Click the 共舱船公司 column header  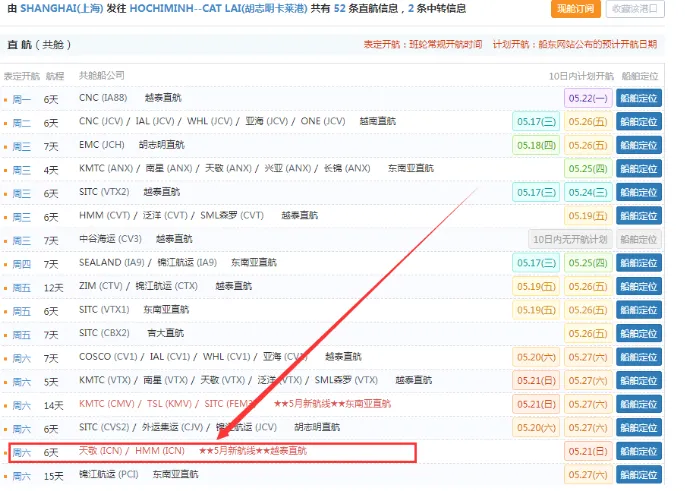point(102,76)
